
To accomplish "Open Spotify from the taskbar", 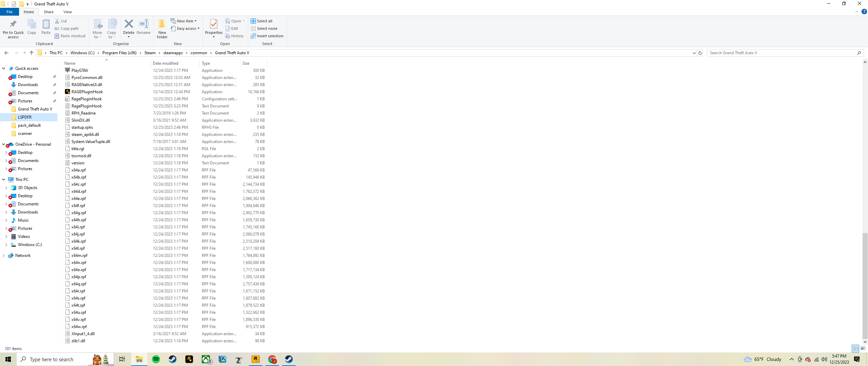I will [156, 359].
